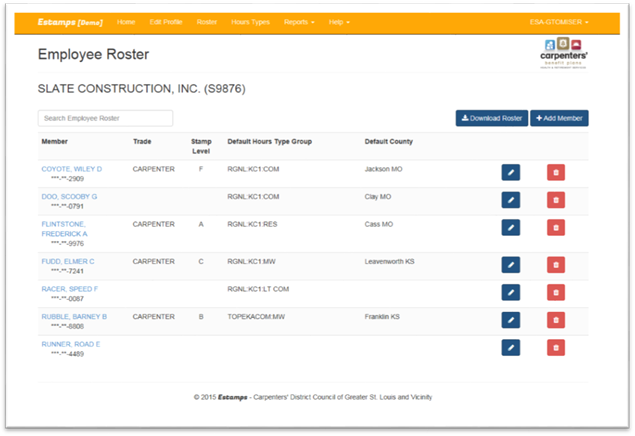The width and height of the screenshot is (635, 436).
Task: Delete the DOO, SCOOBY G row
Action: [x=556, y=200]
